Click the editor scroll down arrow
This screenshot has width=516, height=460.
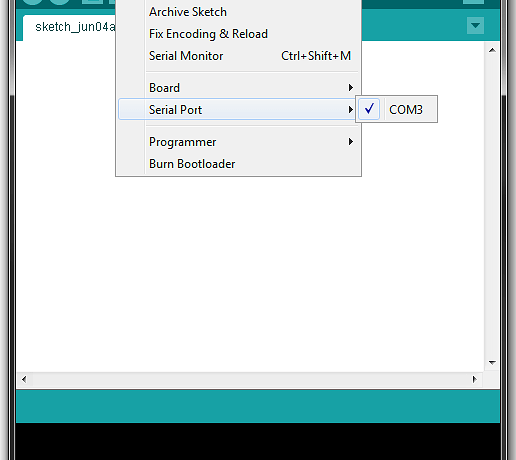click(492, 362)
